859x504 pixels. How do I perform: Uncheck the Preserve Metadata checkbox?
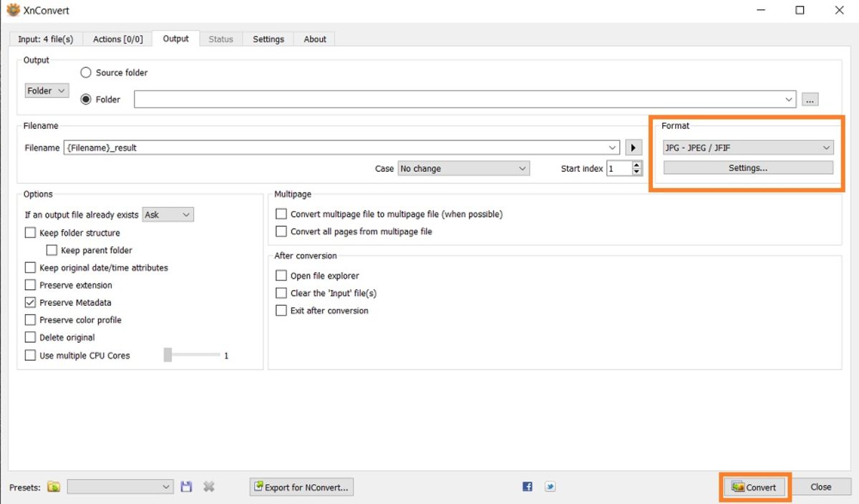tap(30, 302)
